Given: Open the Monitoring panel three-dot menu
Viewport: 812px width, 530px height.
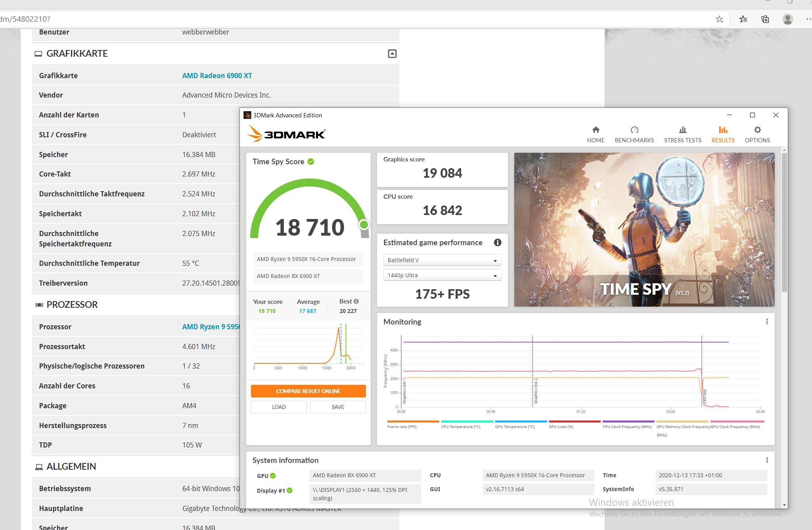Looking at the screenshot, I should (x=767, y=322).
